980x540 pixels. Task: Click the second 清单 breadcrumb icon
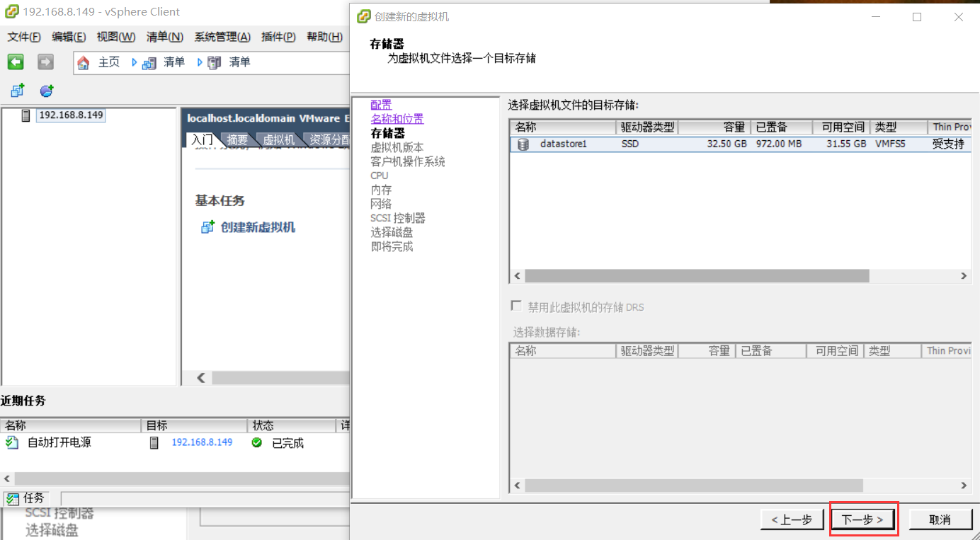[x=214, y=62]
